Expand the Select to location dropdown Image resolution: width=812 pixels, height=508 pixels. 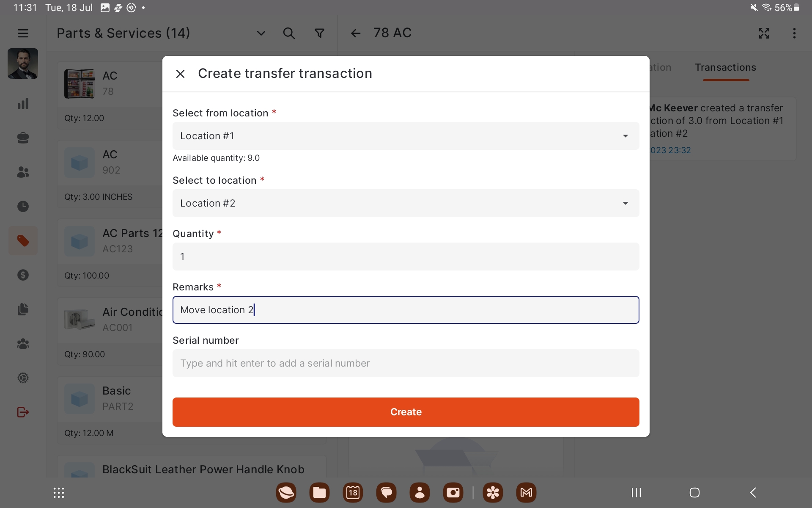[406, 203]
